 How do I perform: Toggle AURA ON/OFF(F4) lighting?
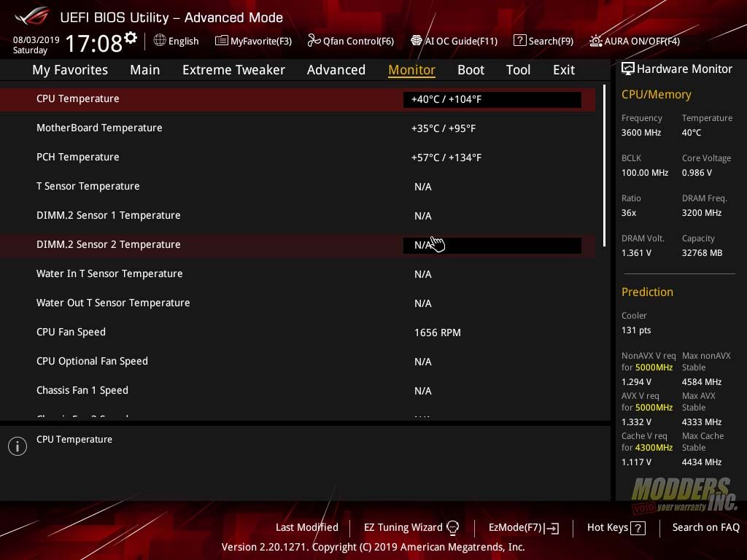coord(596,41)
